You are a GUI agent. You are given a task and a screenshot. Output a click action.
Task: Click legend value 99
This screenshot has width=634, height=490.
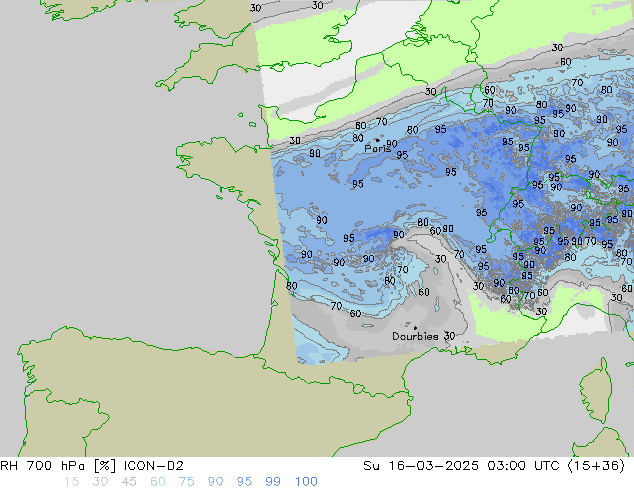point(273,482)
